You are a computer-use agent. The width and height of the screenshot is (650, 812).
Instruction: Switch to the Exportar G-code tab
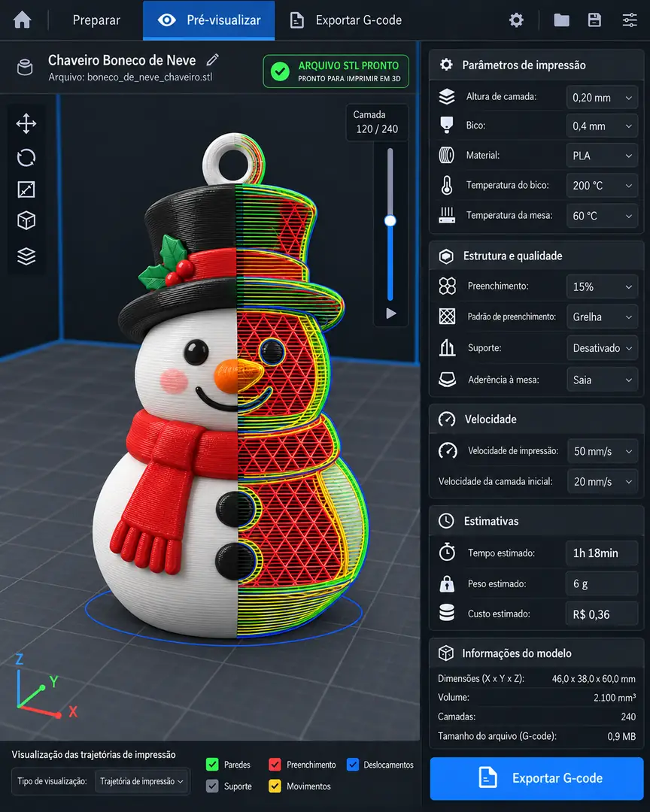[346, 20]
